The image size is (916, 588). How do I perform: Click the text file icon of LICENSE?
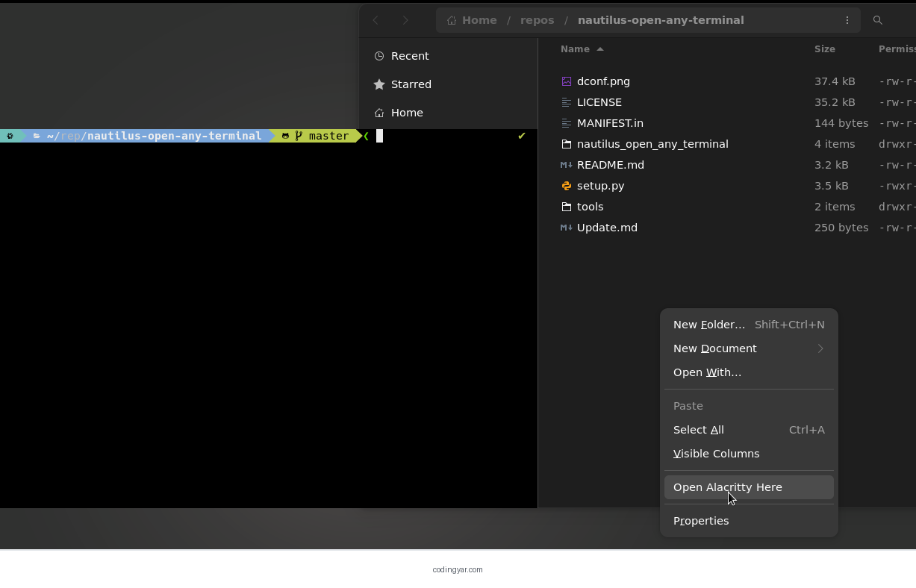coord(567,102)
